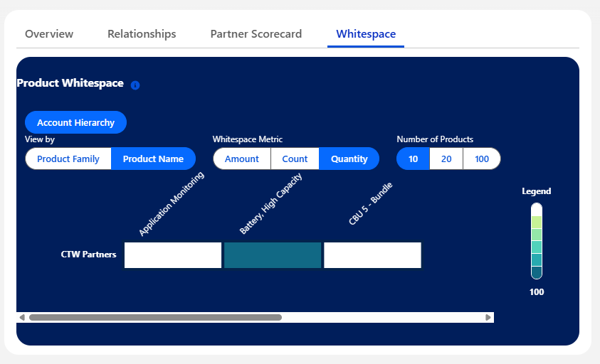
Task: Open the Account Hierarchy button
Action: (x=75, y=122)
